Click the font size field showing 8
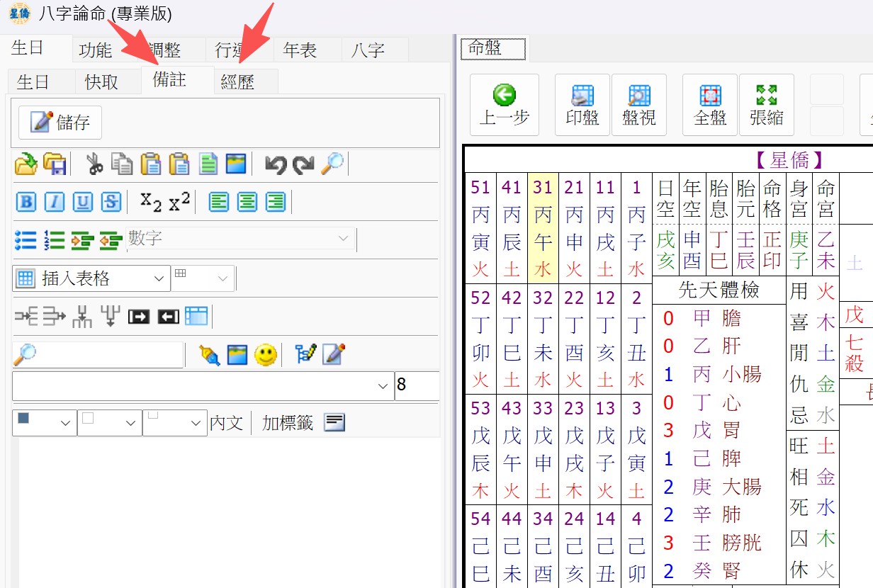The width and height of the screenshot is (873, 588). [x=417, y=386]
